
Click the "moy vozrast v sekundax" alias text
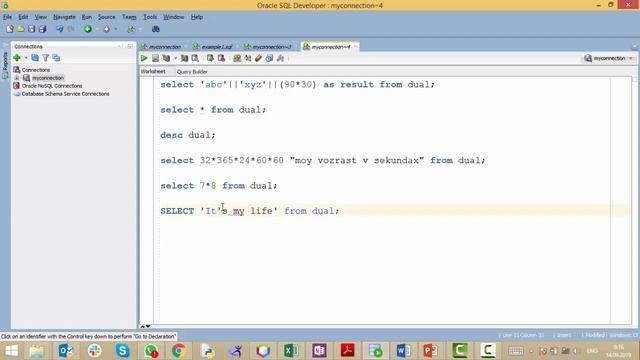coord(357,160)
